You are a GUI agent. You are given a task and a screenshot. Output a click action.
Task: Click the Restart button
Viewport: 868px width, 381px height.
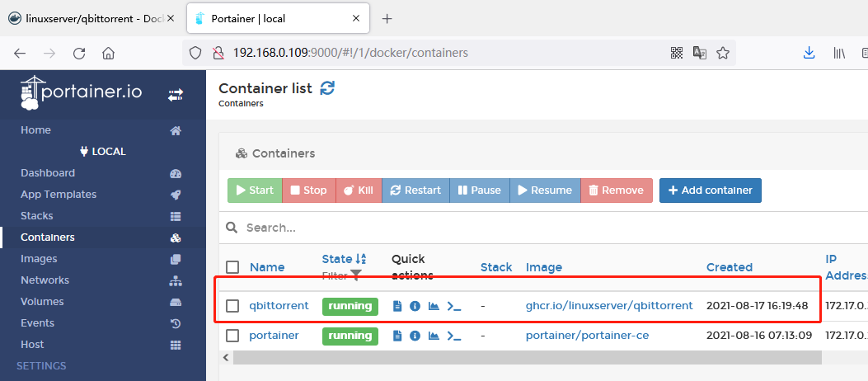(415, 190)
